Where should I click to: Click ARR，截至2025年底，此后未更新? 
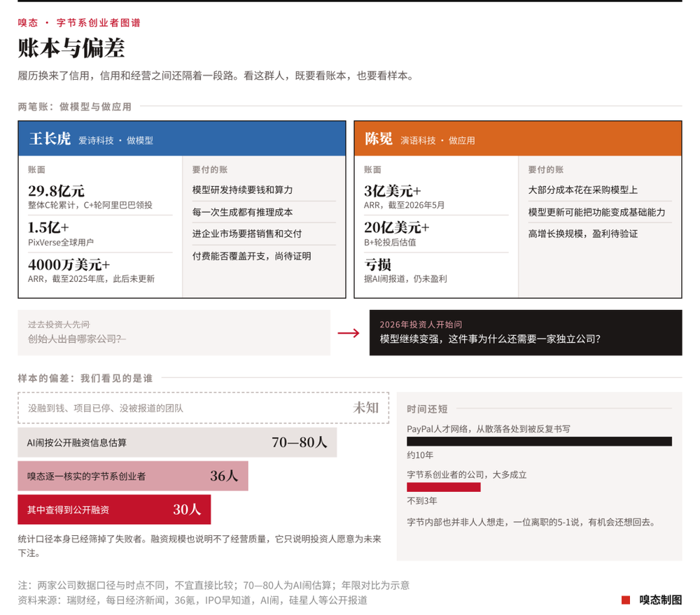[x=91, y=279]
